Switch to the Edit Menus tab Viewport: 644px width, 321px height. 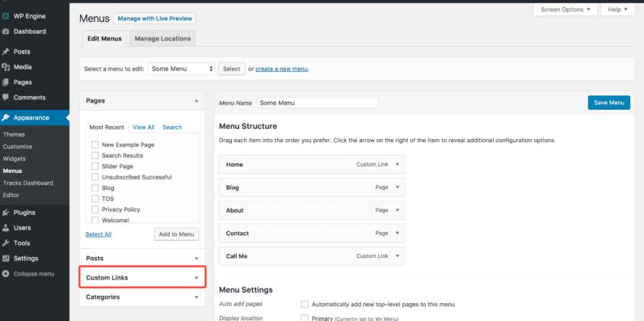[x=104, y=39]
